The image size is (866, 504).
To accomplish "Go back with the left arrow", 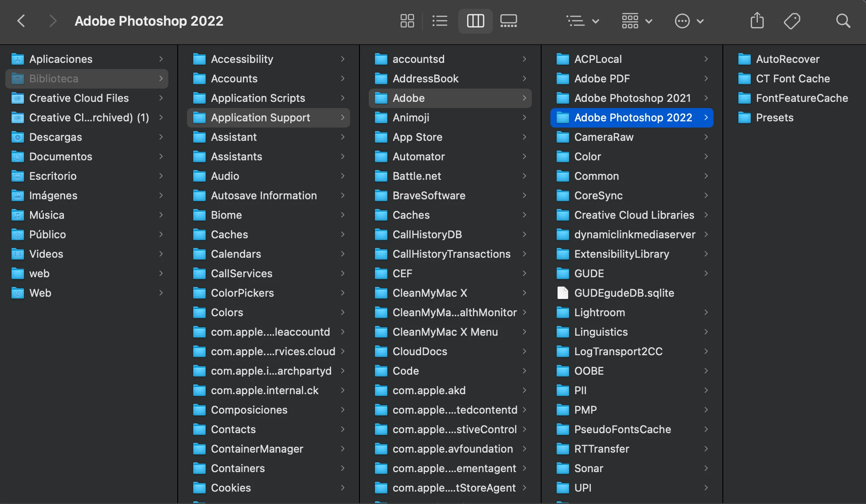I will (x=21, y=21).
